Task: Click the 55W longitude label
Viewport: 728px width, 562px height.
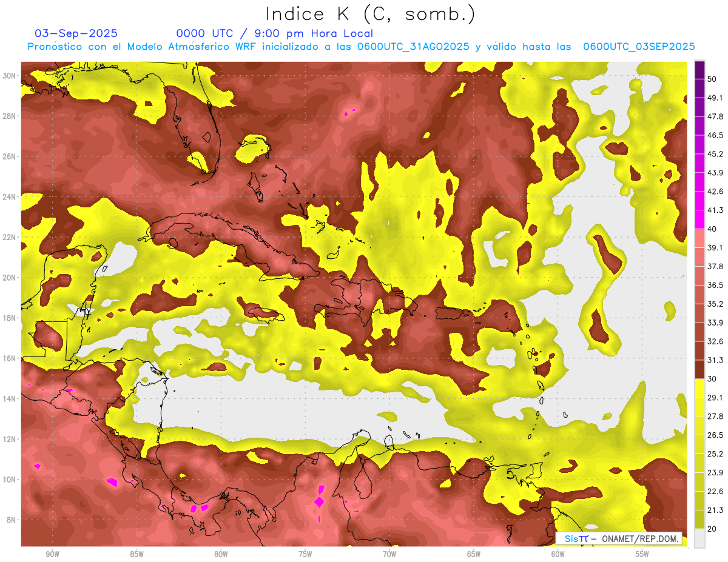Action: click(642, 554)
